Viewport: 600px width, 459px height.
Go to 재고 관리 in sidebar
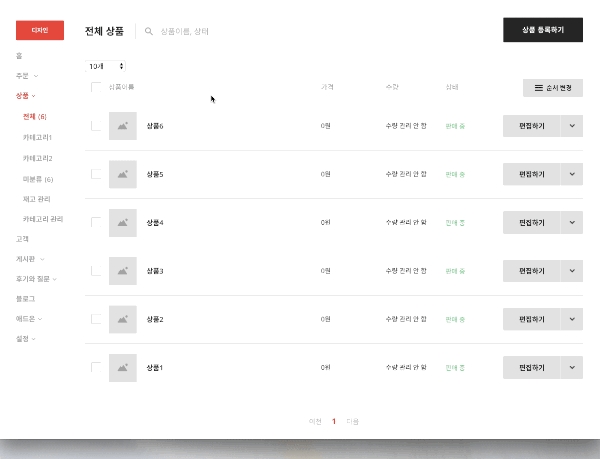click(x=37, y=199)
